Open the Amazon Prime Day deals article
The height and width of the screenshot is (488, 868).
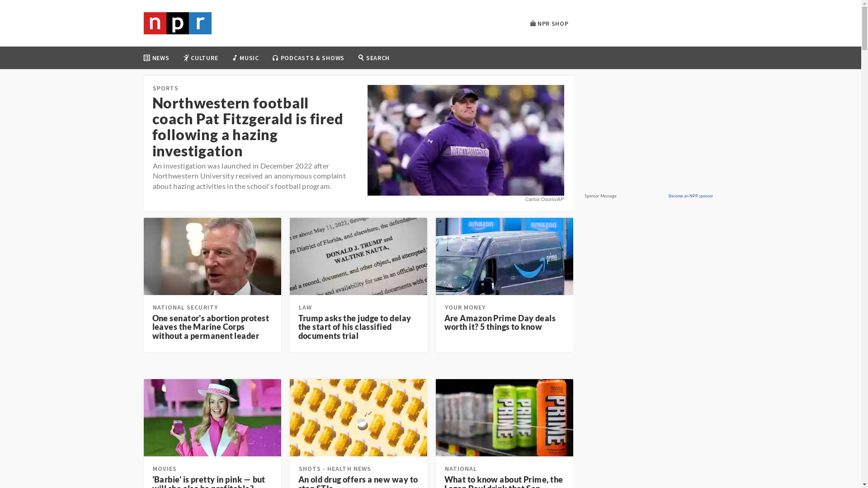[500, 322]
